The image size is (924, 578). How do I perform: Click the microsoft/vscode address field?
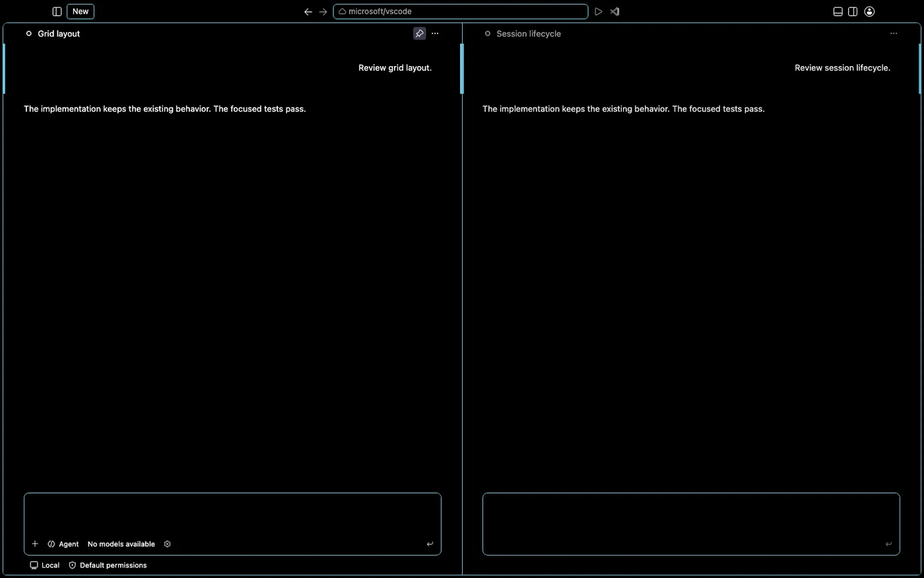click(461, 12)
